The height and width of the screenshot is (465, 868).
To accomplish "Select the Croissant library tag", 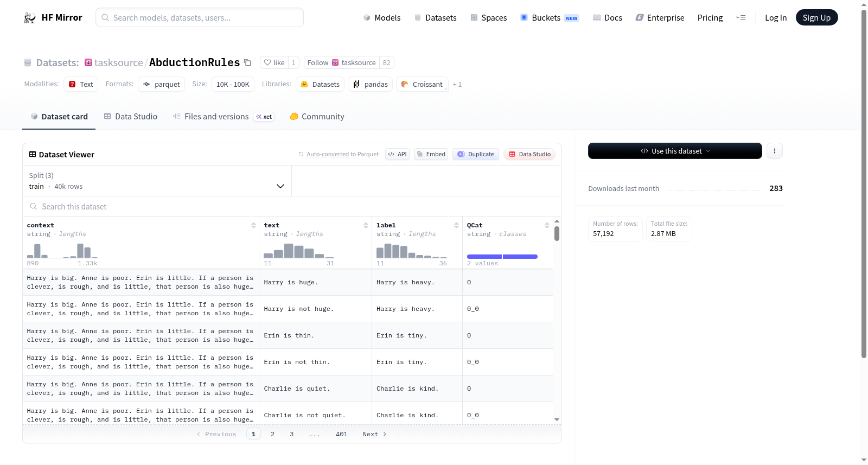I will coord(422,84).
